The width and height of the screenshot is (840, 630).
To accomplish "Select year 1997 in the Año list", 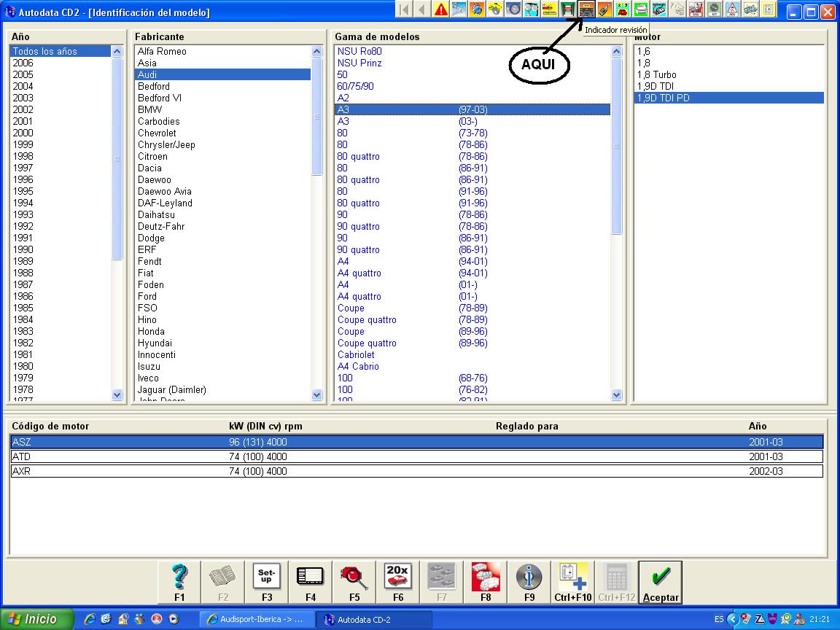I will click(x=61, y=168).
